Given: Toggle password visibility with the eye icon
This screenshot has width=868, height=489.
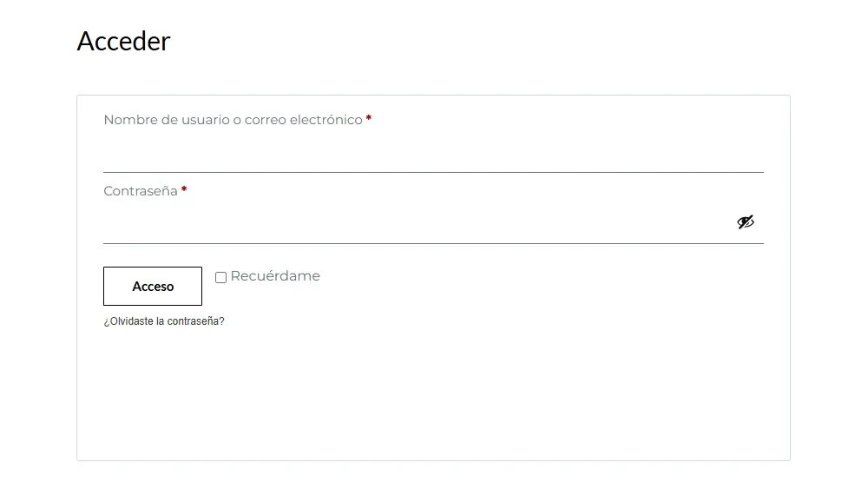Looking at the screenshot, I should click(746, 222).
